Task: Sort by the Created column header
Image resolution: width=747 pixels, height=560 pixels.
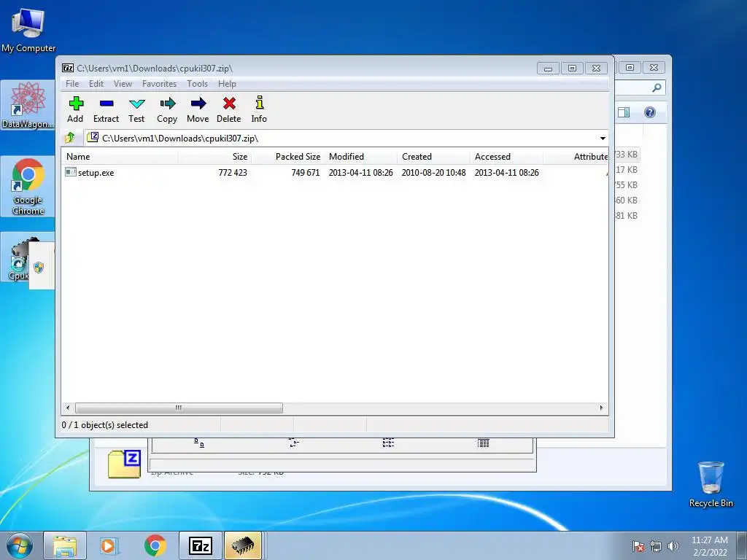Action: [433, 157]
